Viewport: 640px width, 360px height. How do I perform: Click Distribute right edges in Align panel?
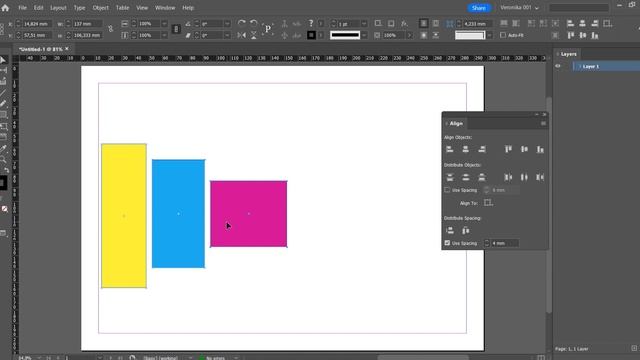coord(540,177)
